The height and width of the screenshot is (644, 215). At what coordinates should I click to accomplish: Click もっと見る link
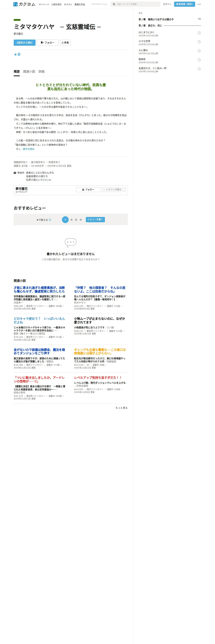tap(121, 408)
